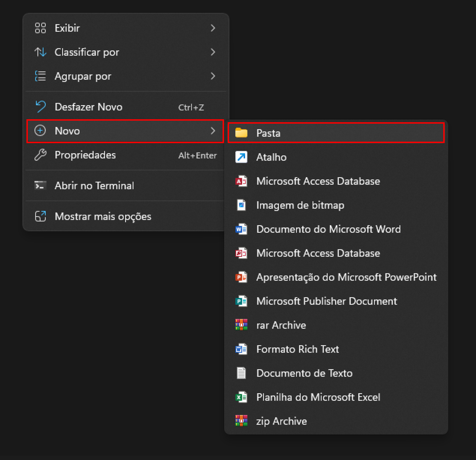
Task: Click the Propriedades wrench icon
Action: pyautogui.click(x=40, y=155)
